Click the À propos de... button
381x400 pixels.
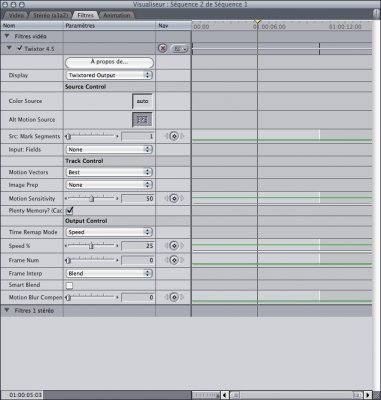pos(109,62)
